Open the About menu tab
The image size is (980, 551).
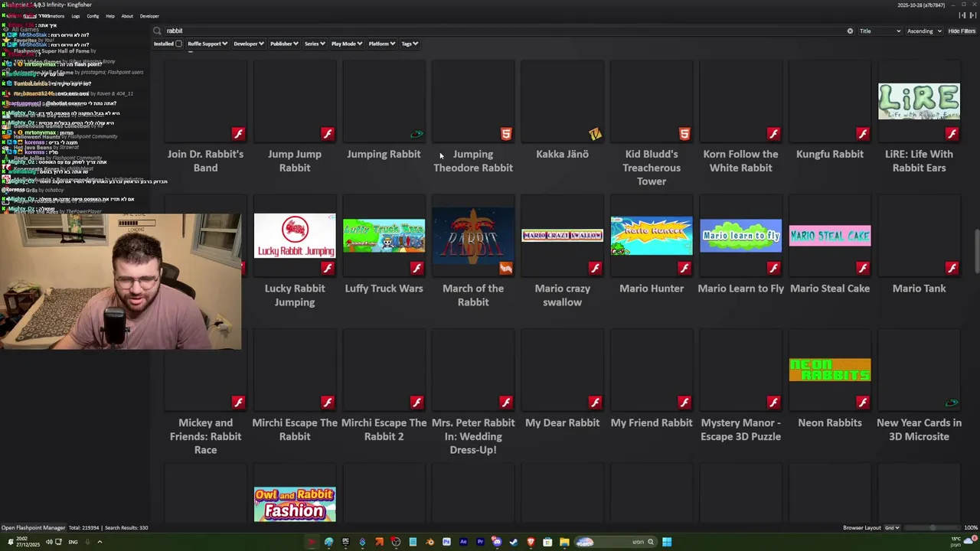[127, 16]
